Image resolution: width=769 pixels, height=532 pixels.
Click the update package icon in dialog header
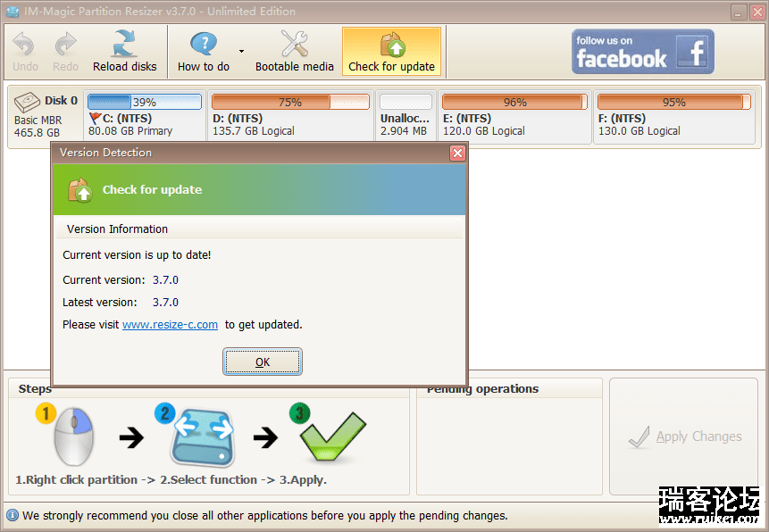79,190
